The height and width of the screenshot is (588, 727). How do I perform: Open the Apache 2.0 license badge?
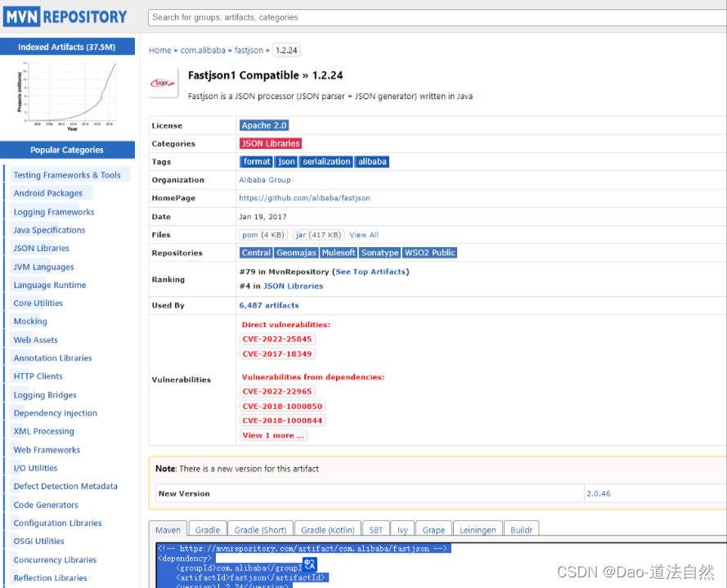263,125
